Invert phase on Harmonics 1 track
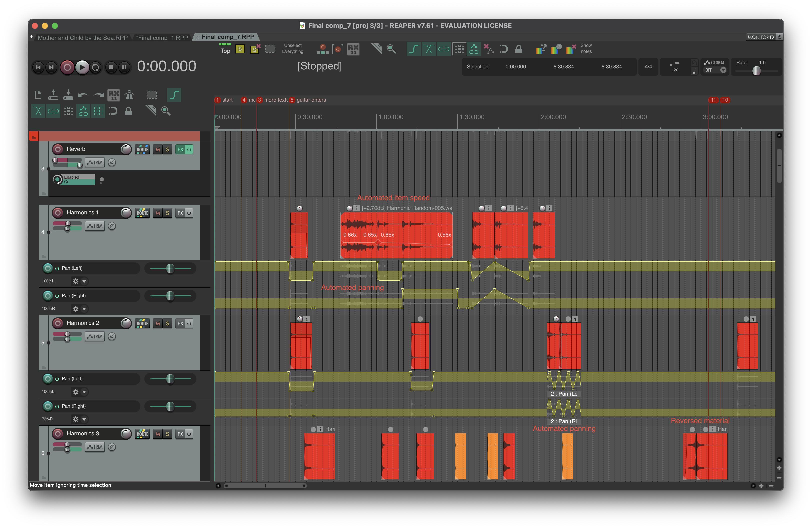Viewport: 812px width, 528px height. 112,226
